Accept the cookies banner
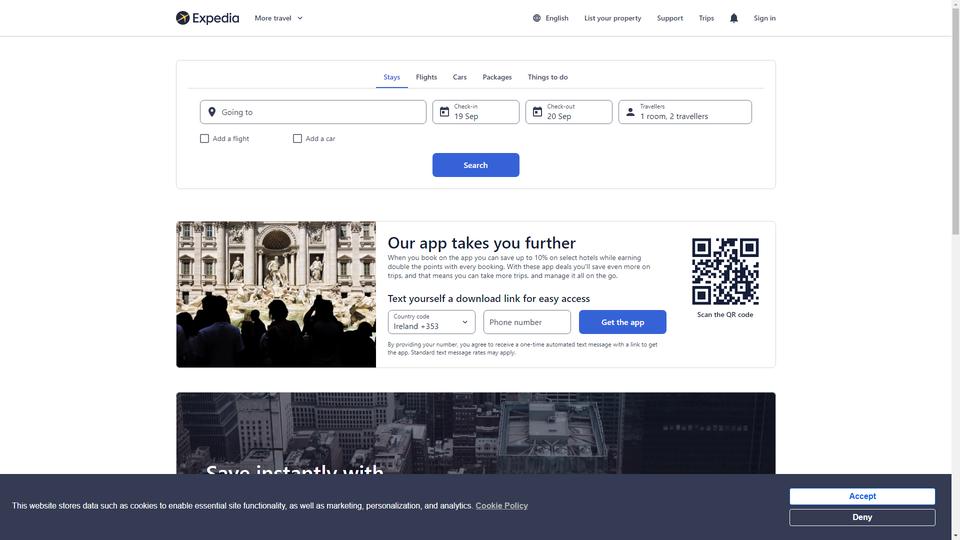Image resolution: width=960 pixels, height=540 pixels. pyautogui.click(x=862, y=496)
